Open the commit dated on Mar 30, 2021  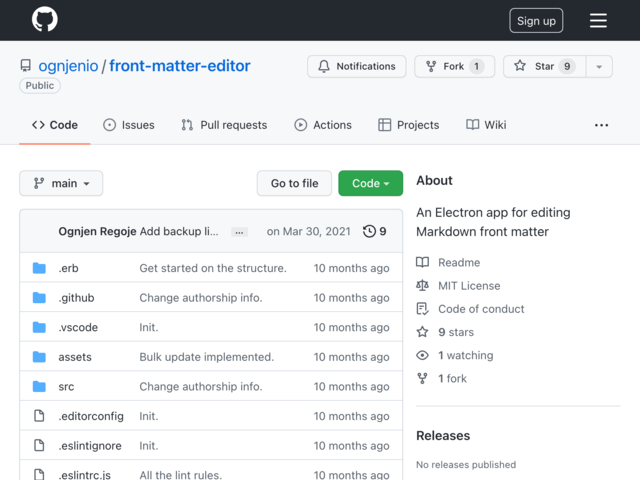point(309,231)
